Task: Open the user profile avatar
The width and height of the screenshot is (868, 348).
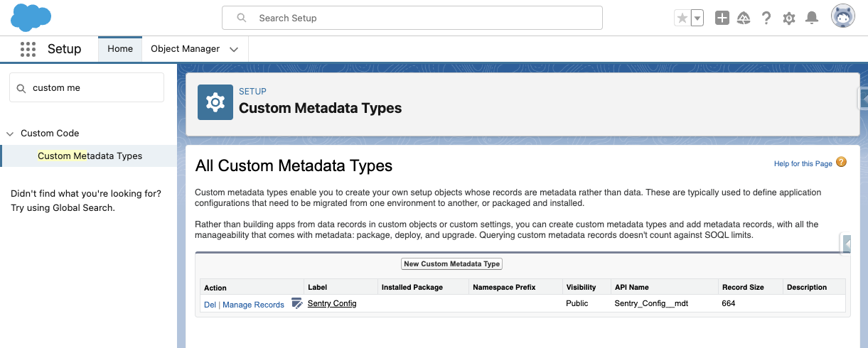Action: coord(843,17)
